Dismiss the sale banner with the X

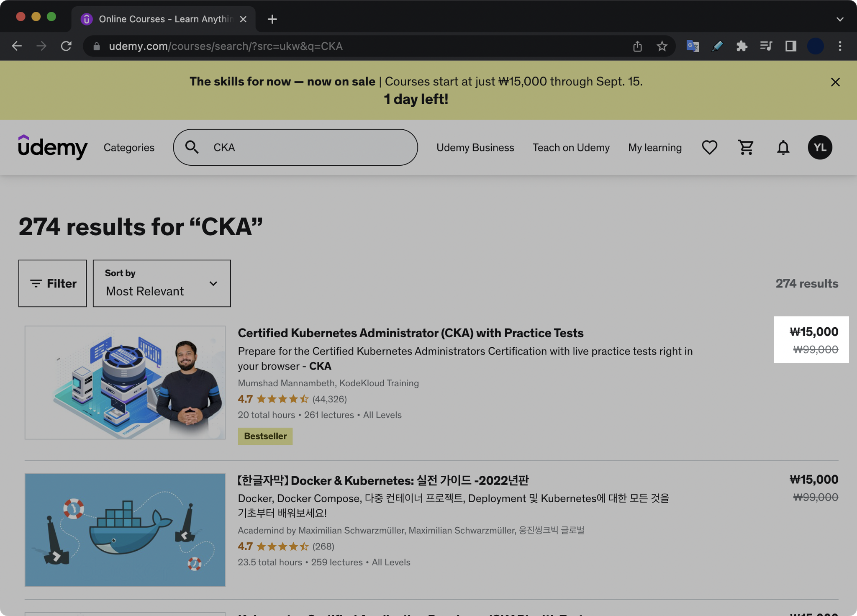tap(835, 82)
